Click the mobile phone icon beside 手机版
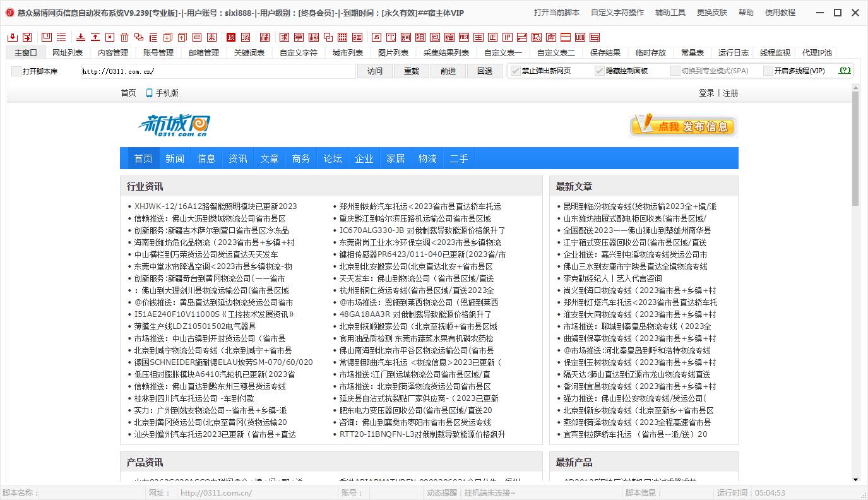This screenshot has height=500, width=868. 149,93
